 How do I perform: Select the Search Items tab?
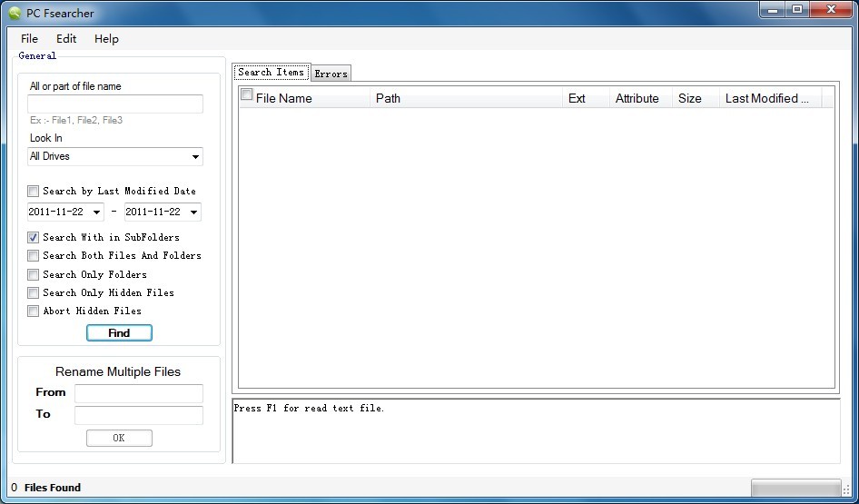pos(271,72)
